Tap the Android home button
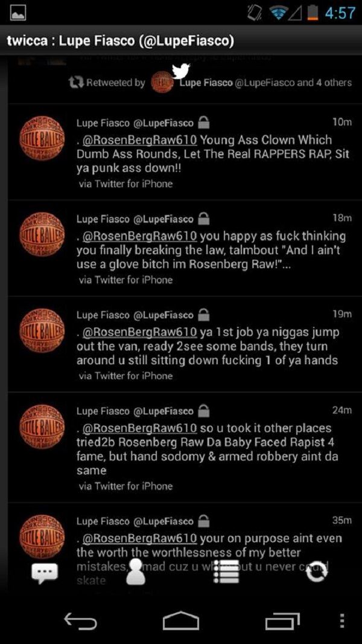362x644 pixels. pyautogui.click(x=181, y=620)
